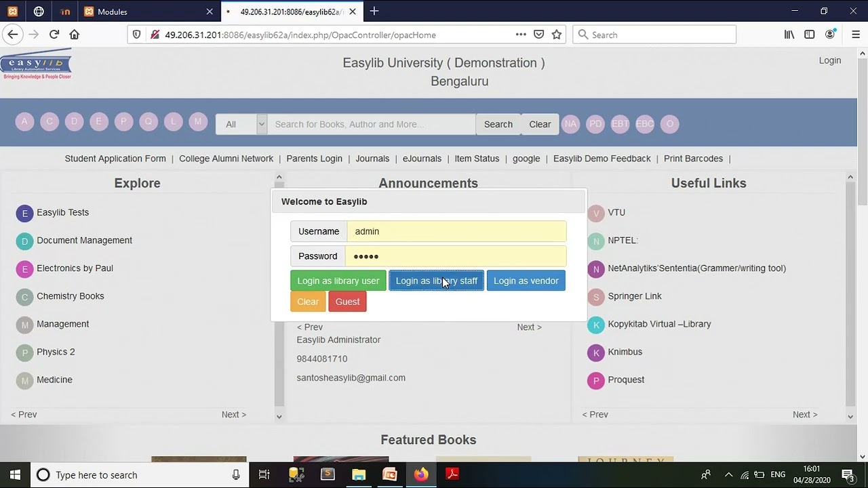Open a new browser tab
This screenshot has height=488, width=868.
(x=374, y=12)
